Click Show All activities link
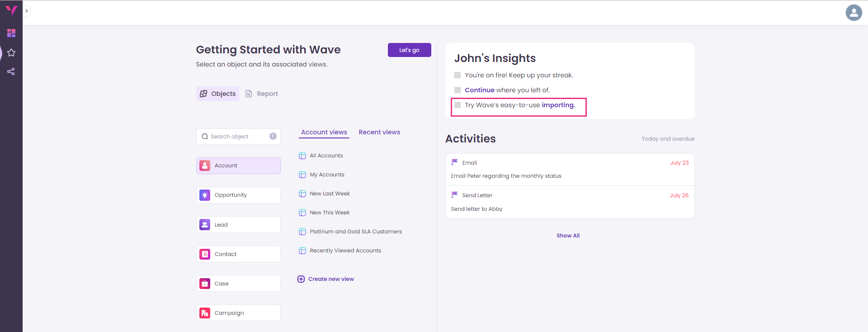This screenshot has width=868, height=332. point(568,236)
